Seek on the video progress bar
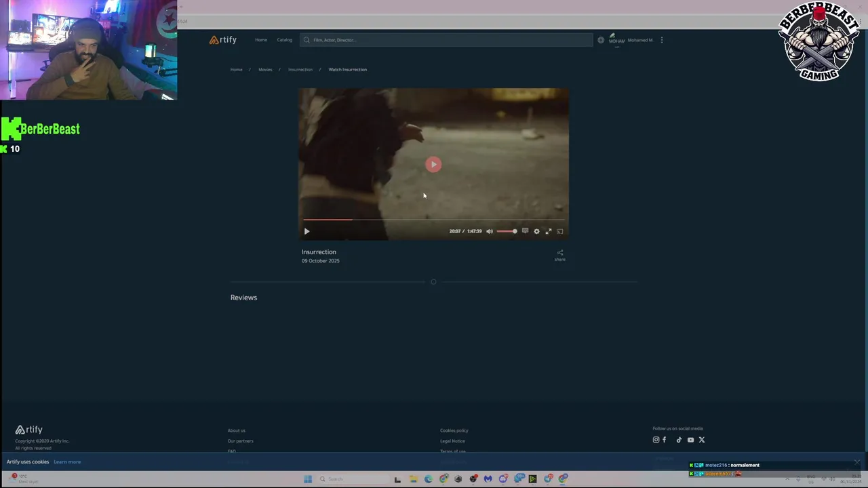 (x=433, y=220)
